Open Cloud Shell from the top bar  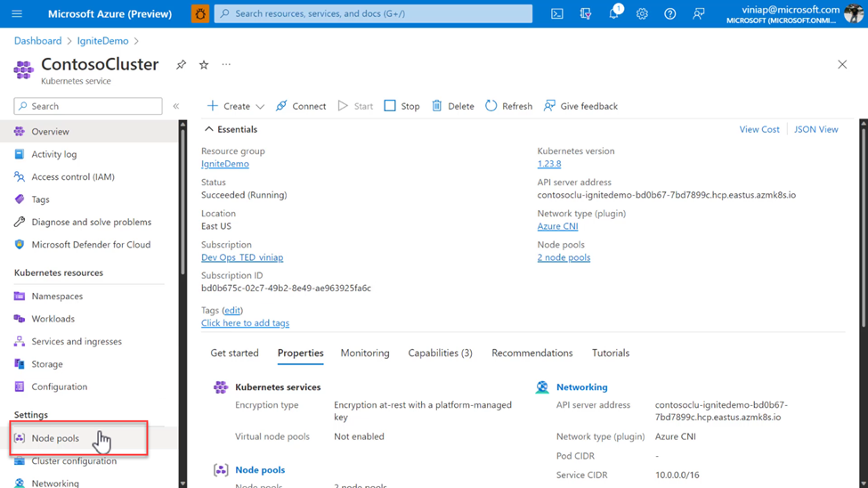point(557,13)
